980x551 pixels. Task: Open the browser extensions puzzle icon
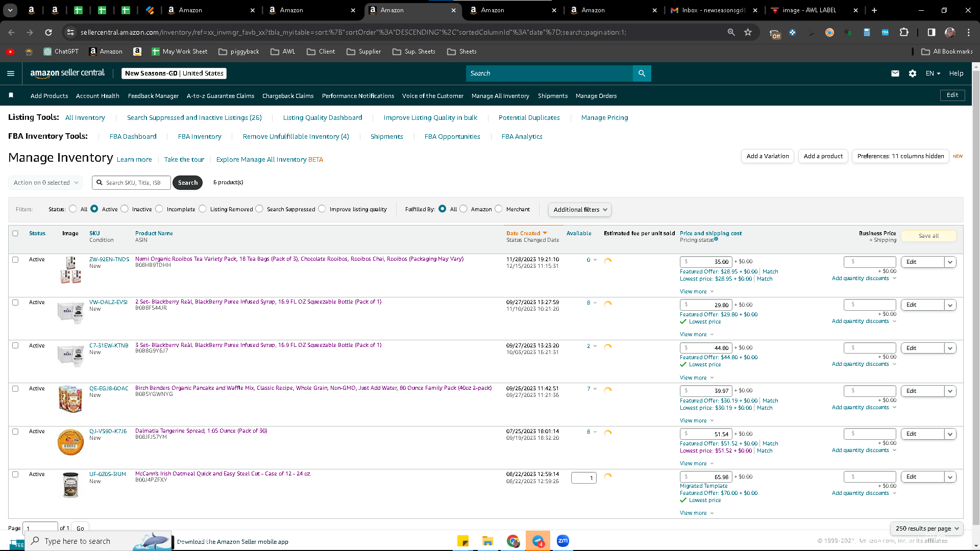[904, 32]
